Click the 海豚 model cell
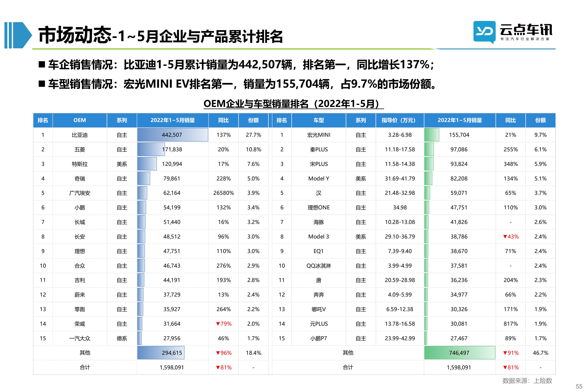 (x=319, y=222)
